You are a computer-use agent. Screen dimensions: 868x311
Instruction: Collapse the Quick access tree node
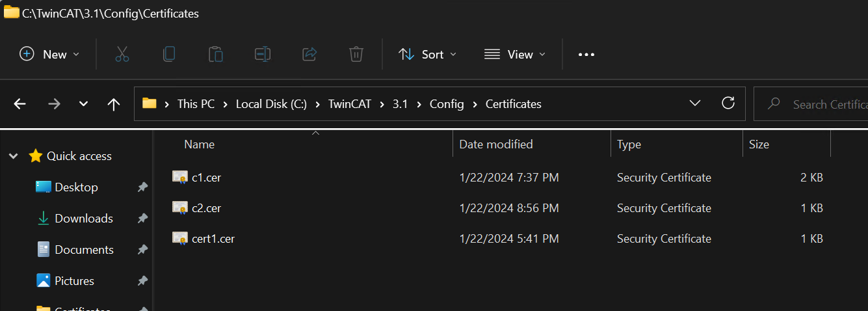pos(13,156)
